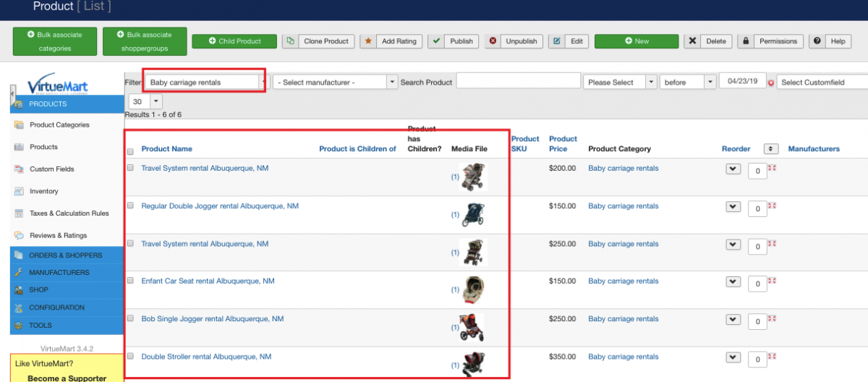This screenshot has height=382, width=868.
Task: Click the Unpublish red icon
Action: click(493, 41)
